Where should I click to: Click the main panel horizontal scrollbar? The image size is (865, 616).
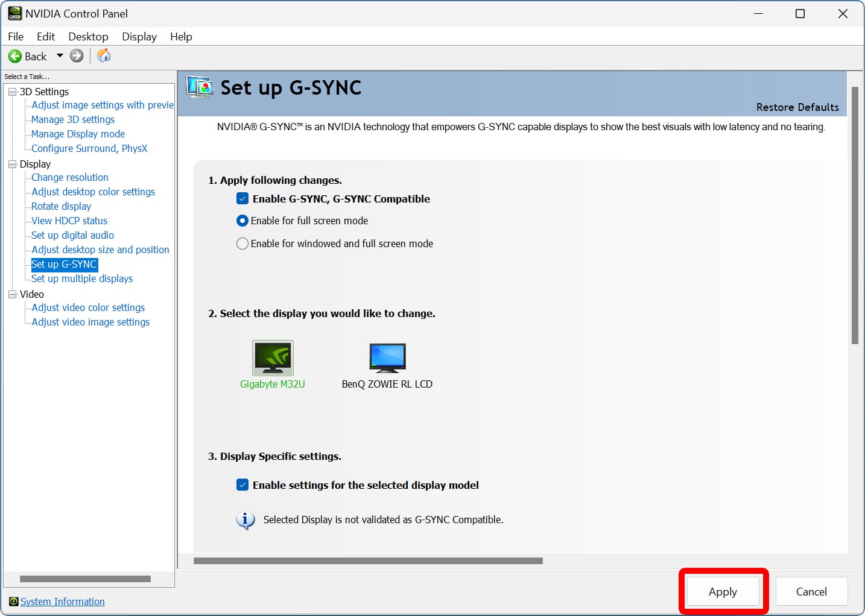point(368,561)
